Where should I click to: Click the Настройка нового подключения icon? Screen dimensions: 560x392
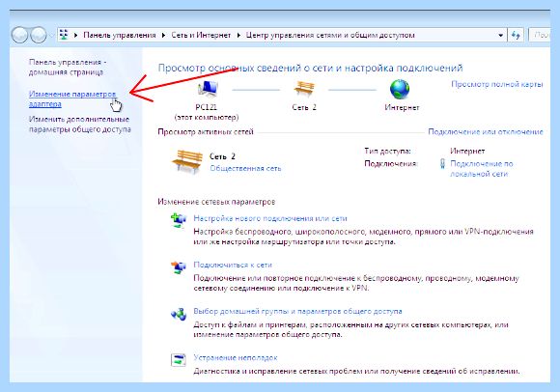pos(179,220)
